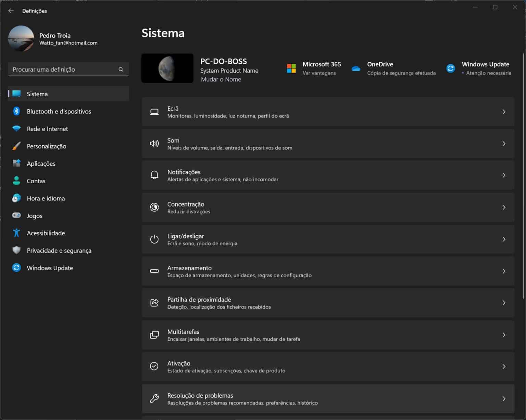The height and width of the screenshot is (420, 526).
Task: Expand Resolução de problemas chevron
Action: click(504, 398)
